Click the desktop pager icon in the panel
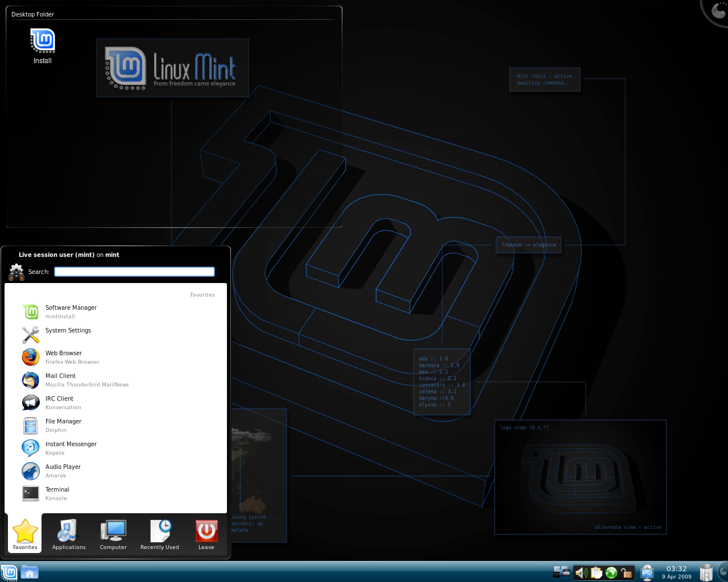The image size is (728, 582). 561,572
